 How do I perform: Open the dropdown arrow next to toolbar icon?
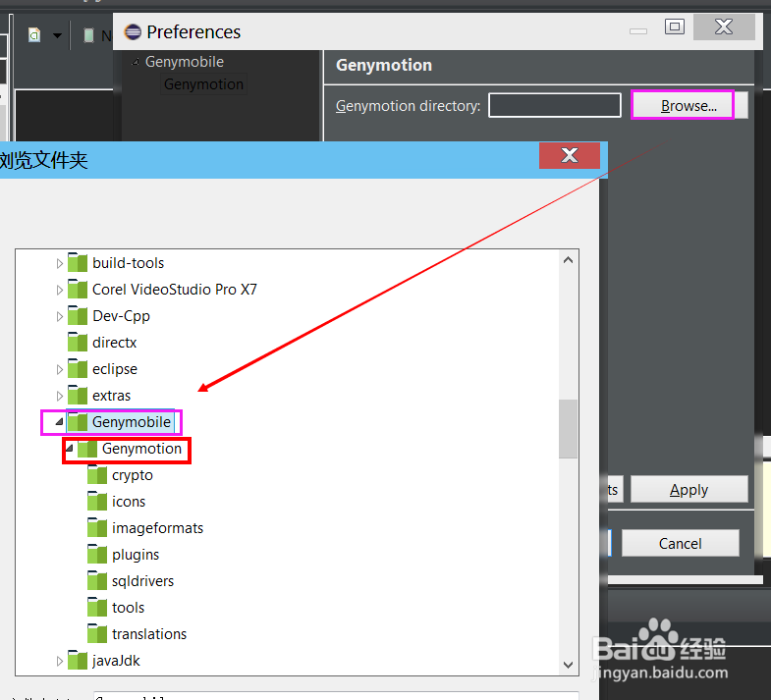(57, 35)
